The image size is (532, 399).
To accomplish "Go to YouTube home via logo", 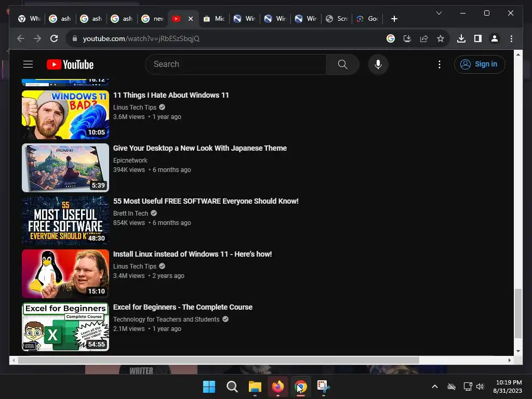I will pos(70,64).
